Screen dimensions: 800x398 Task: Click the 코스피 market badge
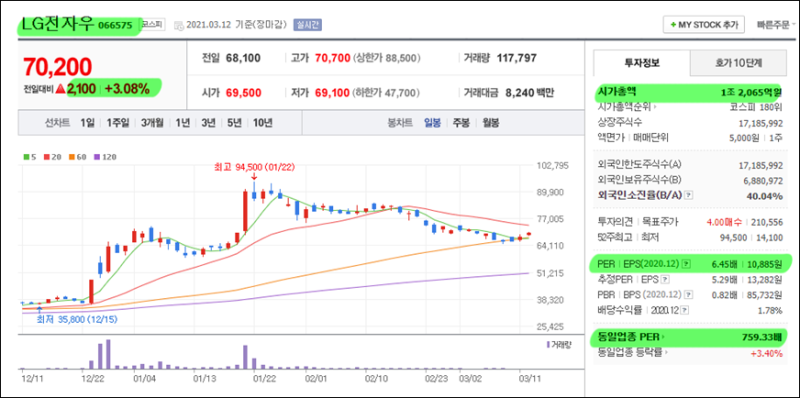coord(153,24)
